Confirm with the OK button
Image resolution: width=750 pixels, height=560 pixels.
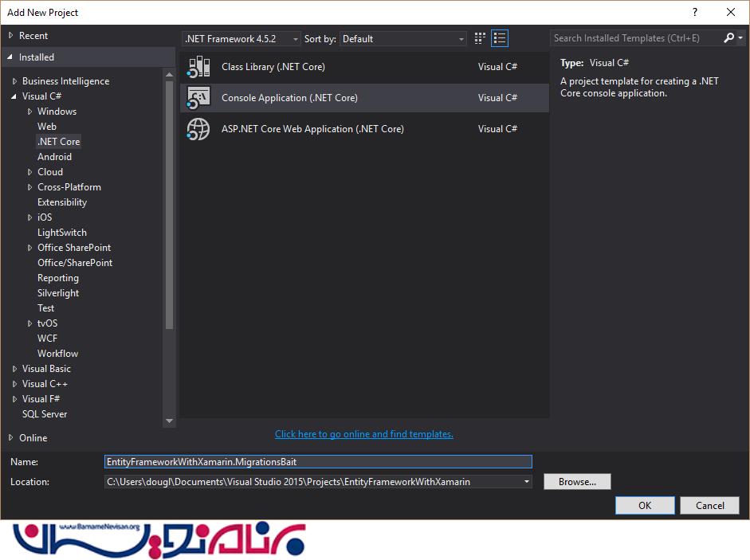tap(645, 506)
